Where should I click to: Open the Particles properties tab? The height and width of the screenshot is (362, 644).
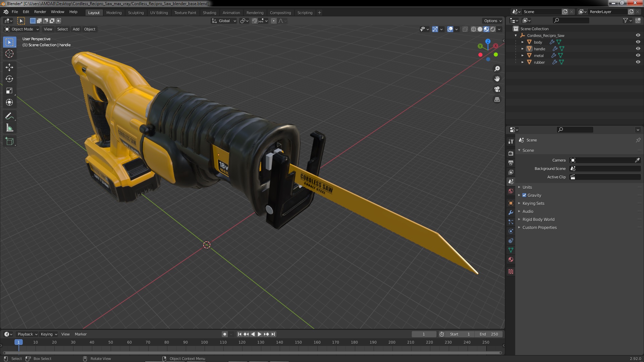pyautogui.click(x=511, y=222)
